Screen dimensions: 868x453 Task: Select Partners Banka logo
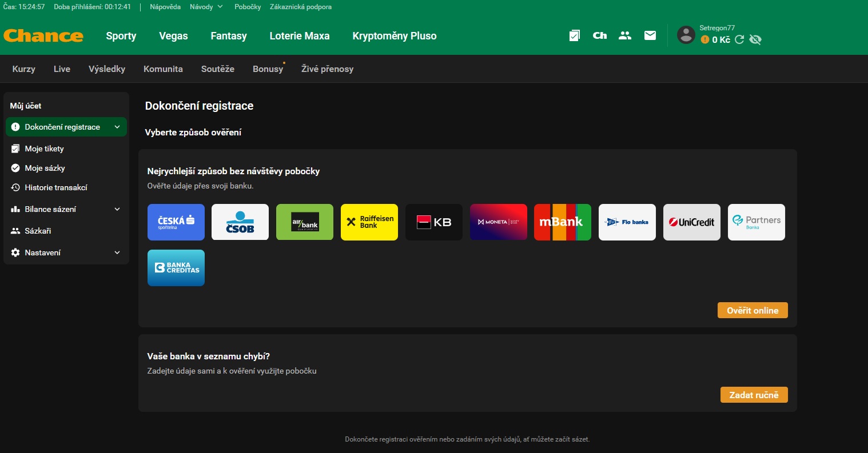coord(756,222)
